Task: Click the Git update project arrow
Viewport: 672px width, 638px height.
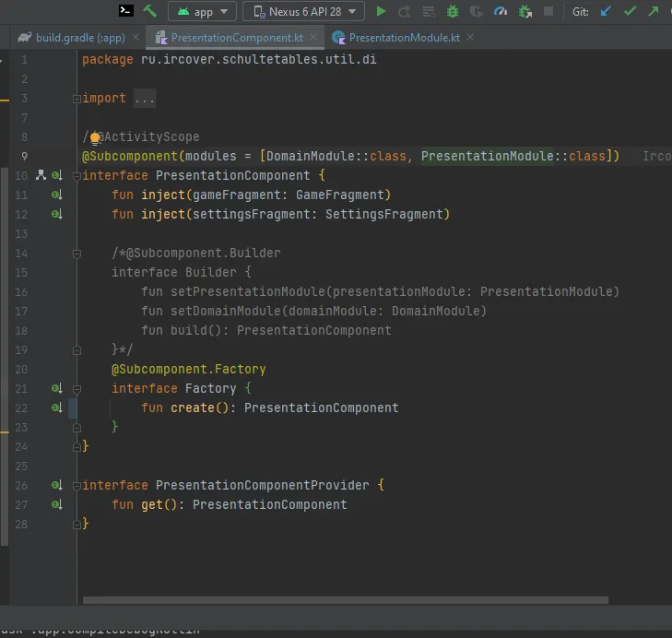Action: tap(606, 11)
